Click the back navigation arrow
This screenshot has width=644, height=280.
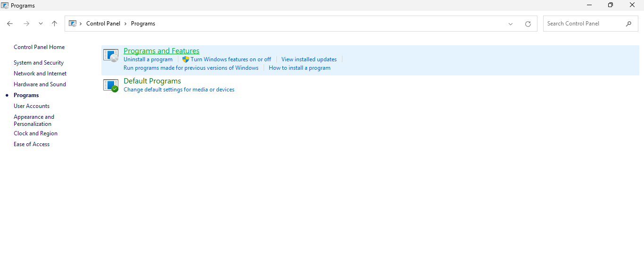click(x=10, y=24)
